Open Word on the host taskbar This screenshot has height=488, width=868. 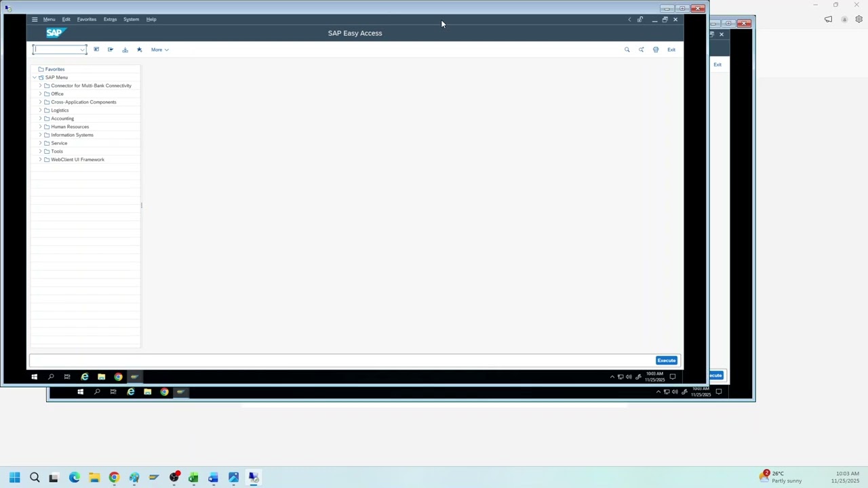pos(213,477)
